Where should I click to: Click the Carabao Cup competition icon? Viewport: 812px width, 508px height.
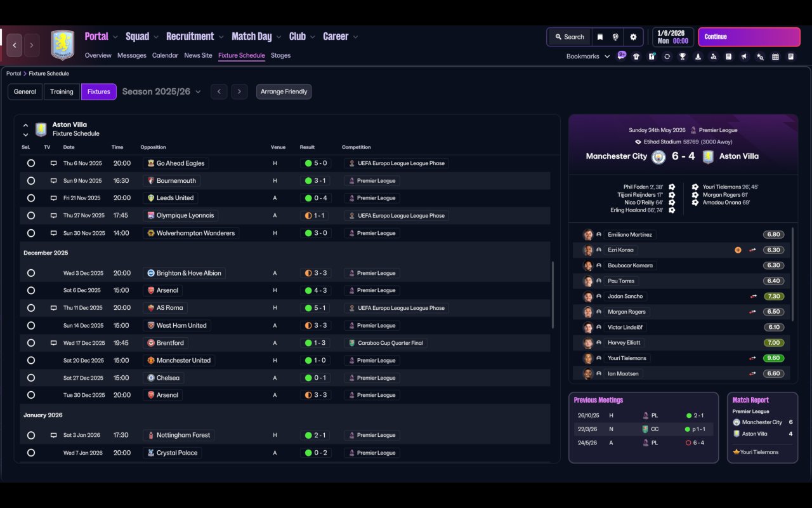coord(352,343)
